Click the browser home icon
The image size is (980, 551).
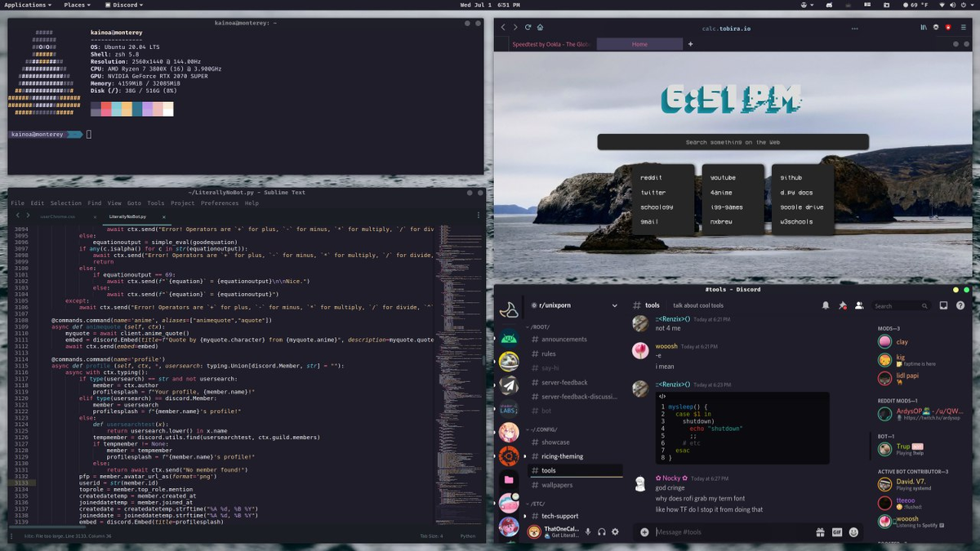pyautogui.click(x=540, y=27)
